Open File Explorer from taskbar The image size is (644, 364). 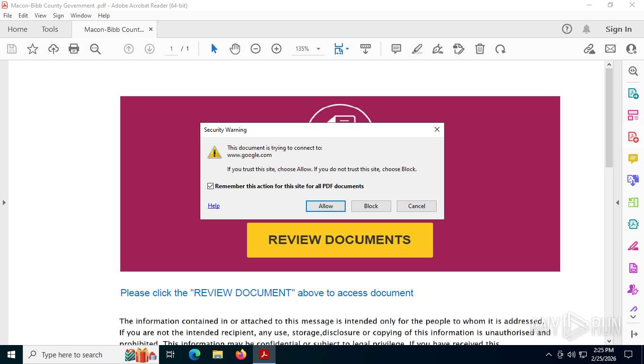coord(218,355)
